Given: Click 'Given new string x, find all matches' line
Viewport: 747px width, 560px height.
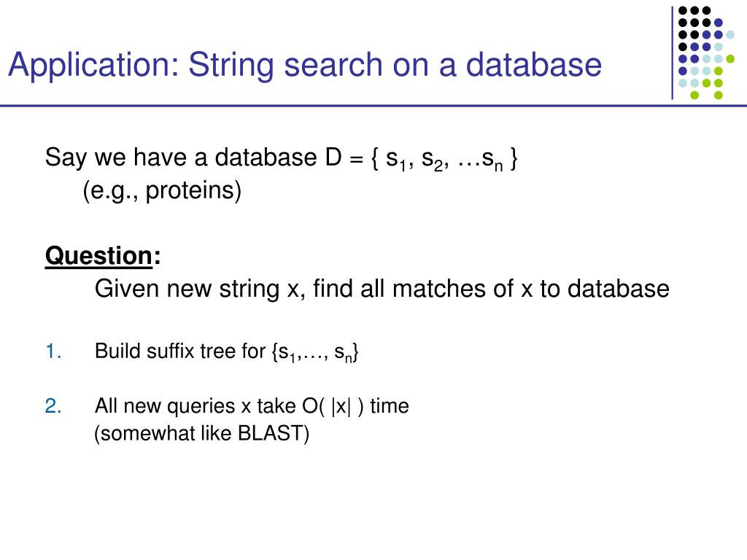Looking at the screenshot, I should pos(382,289).
